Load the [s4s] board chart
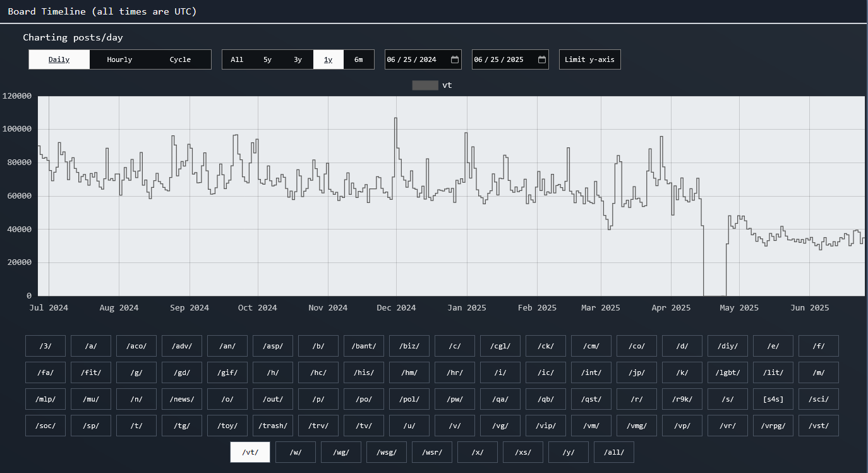 coord(773,399)
